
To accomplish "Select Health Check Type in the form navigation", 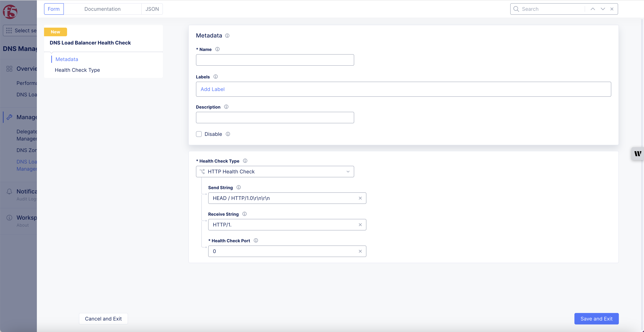I will point(77,70).
